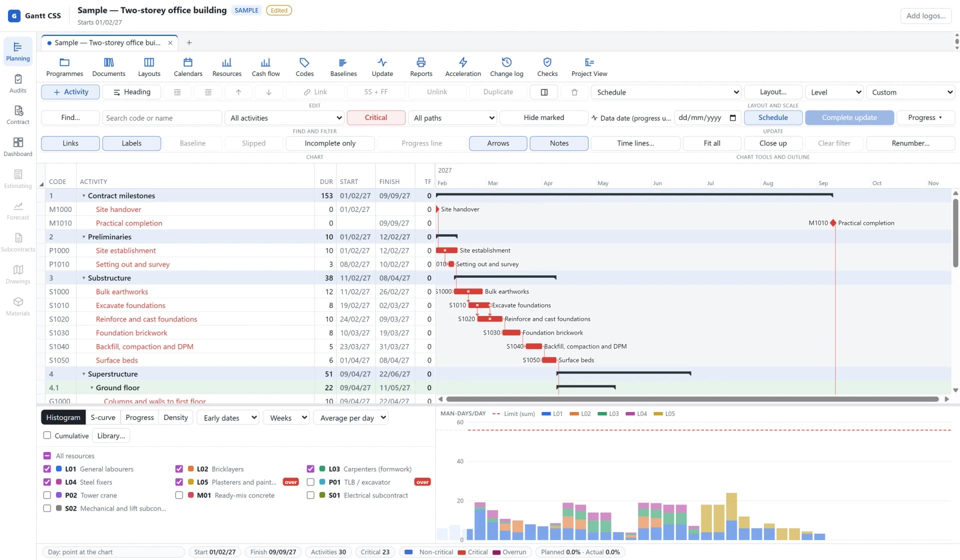This screenshot has width=960, height=560.
Task: Open the Cash flow tool
Action: 265,67
